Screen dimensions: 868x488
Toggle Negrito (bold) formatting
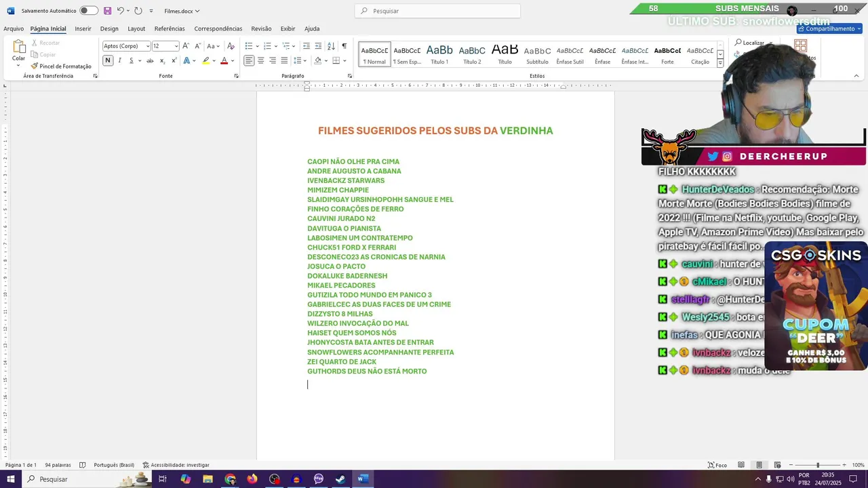[x=107, y=60]
